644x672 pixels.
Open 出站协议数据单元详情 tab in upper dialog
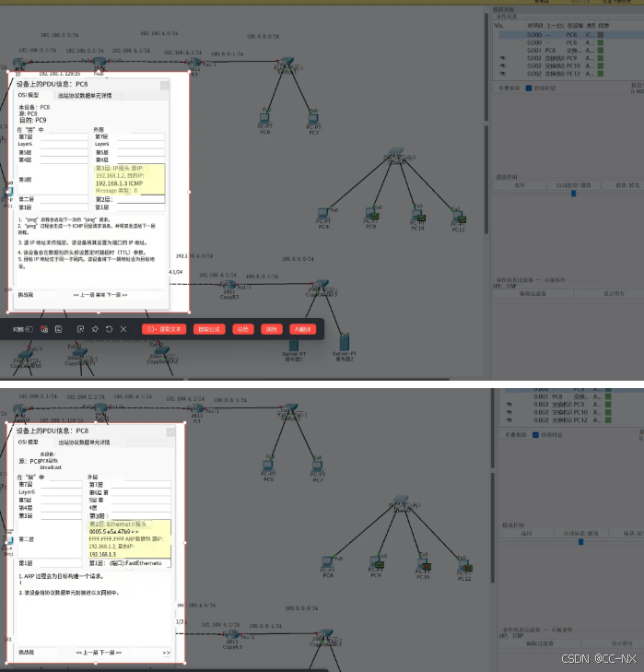pos(85,96)
